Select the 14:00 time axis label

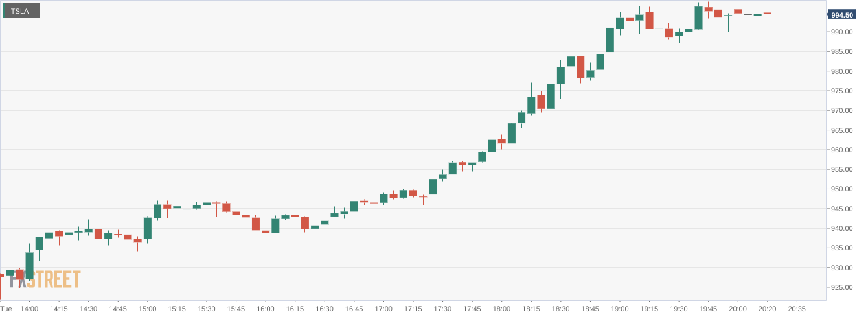pyautogui.click(x=29, y=309)
